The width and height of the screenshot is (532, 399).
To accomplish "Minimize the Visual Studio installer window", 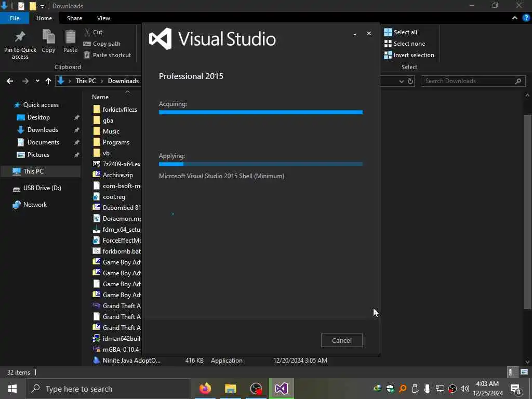I will pyautogui.click(x=355, y=34).
